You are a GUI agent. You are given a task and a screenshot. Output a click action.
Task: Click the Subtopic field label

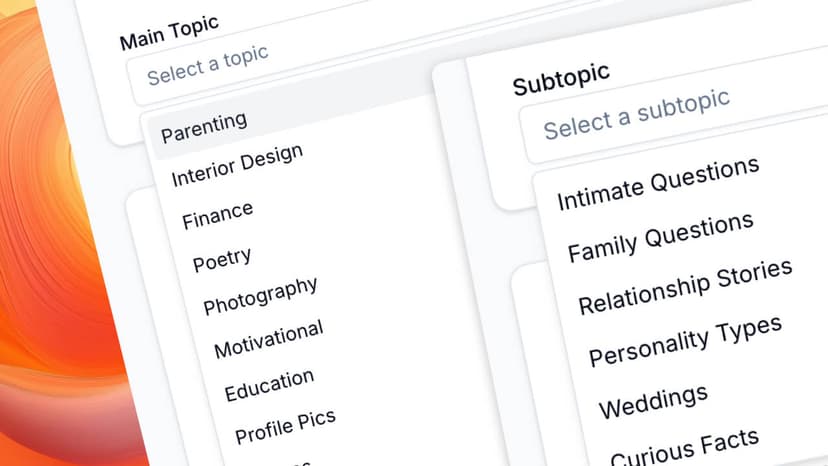pos(561,80)
